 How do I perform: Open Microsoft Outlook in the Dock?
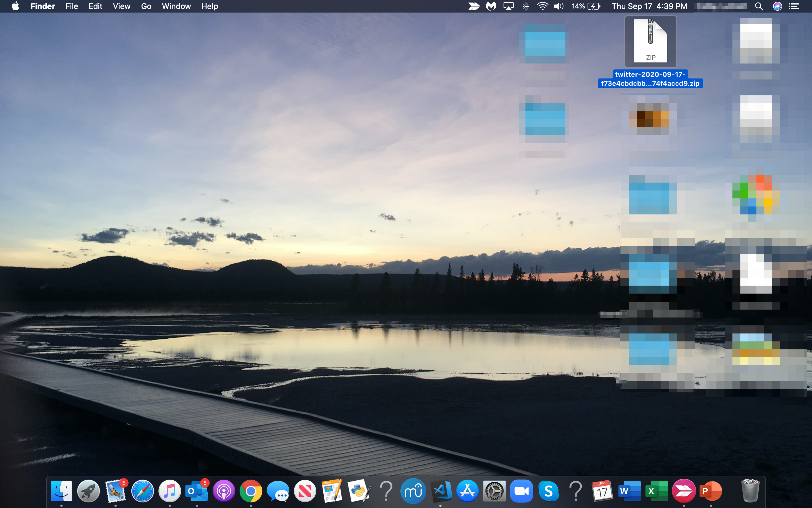coord(197,491)
